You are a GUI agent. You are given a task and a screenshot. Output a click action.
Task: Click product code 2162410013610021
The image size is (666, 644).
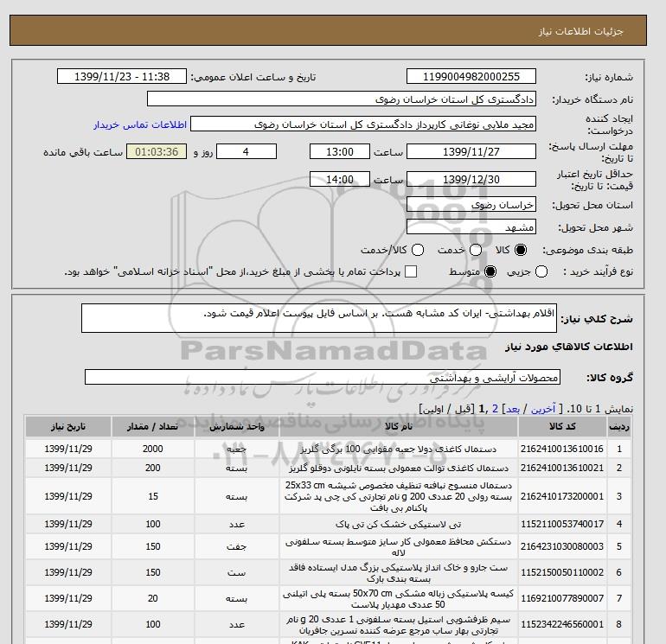562,468
